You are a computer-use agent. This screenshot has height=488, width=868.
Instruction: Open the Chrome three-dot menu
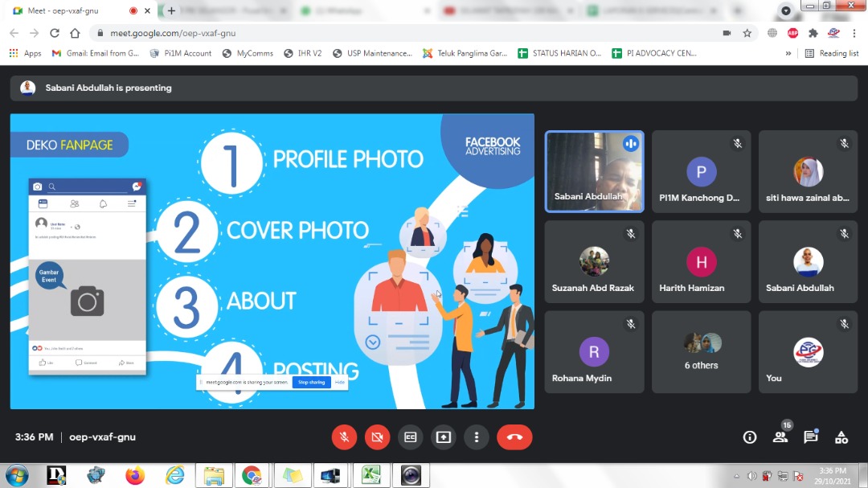854,33
